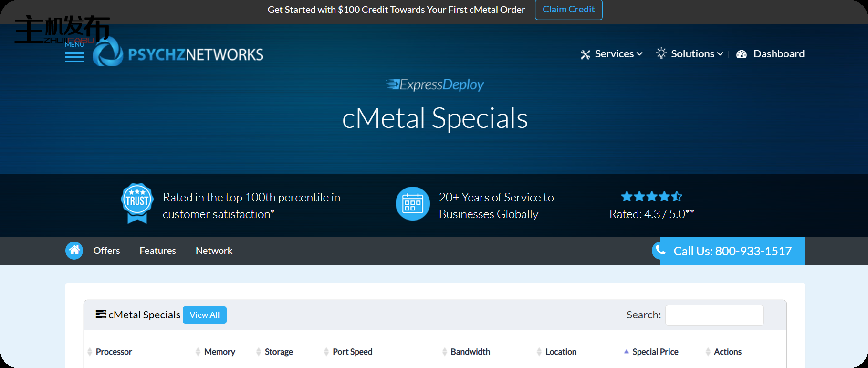Screen dimensions: 868x368
Task: Sort table by Processor column
Action: coord(114,352)
